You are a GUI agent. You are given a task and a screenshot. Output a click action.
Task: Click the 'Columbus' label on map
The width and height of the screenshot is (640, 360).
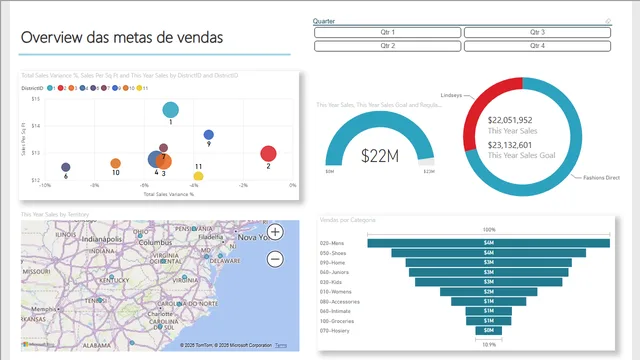156,242
